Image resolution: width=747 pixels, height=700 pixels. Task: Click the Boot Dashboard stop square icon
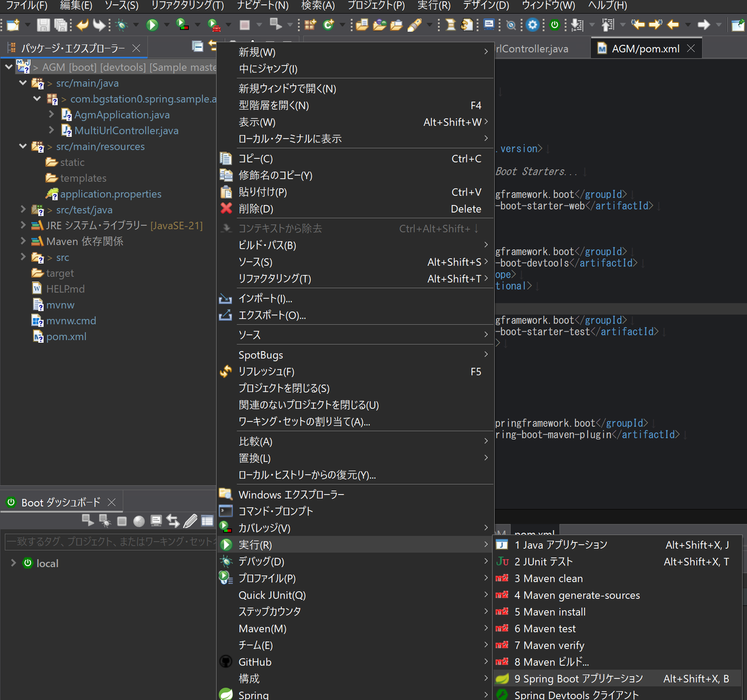click(122, 521)
